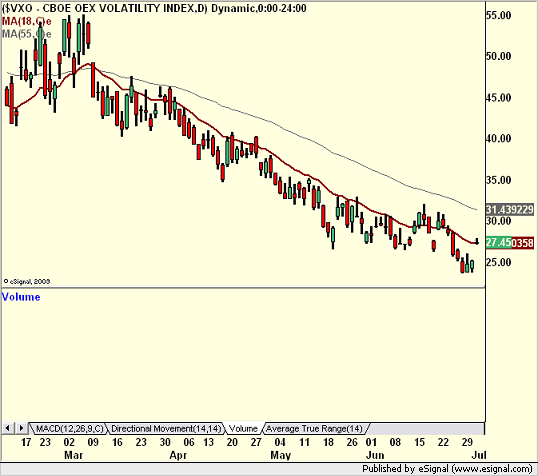Click the eSignal 2003 copyright text

[27, 281]
